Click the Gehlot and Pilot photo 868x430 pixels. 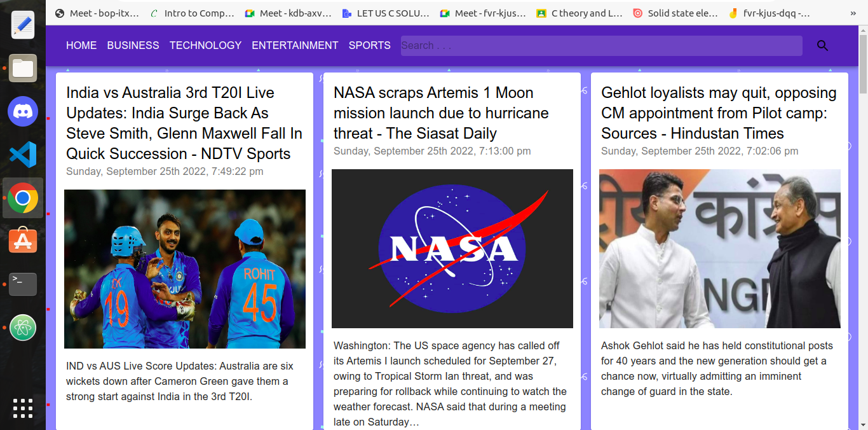[720, 249]
